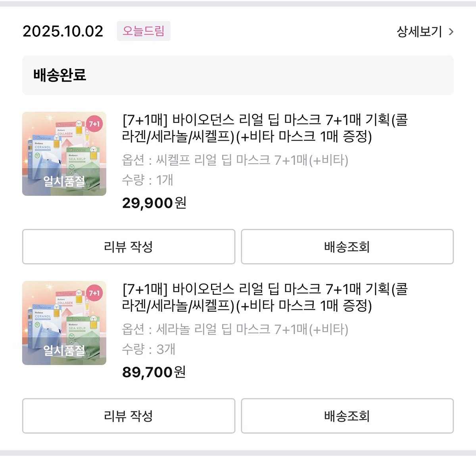Viewport: 476px width, 459px height.
Task: Click the 세라놀 리얼 딥 마스크 option text
Action: click(x=235, y=329)
